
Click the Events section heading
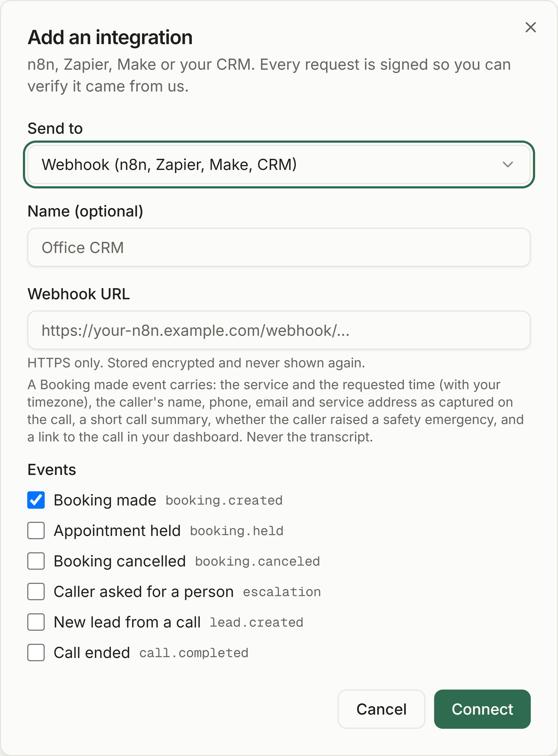pyautogui.click(x=52, y=469)
